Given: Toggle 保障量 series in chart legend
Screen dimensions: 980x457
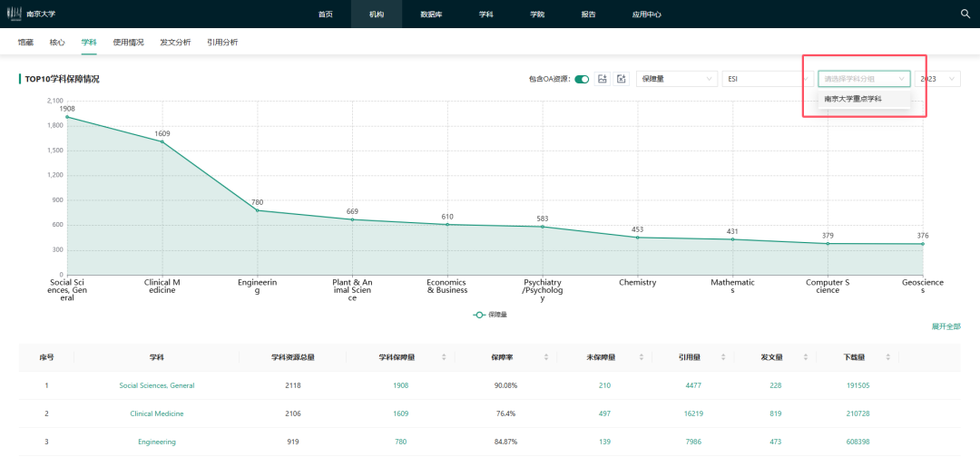Looking at the screenshot, I should [x=490, y=315].
